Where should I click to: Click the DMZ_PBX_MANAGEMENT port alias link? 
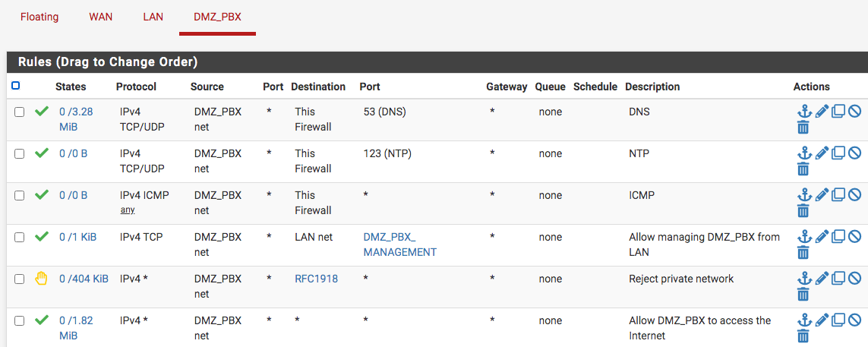[399, 244]
